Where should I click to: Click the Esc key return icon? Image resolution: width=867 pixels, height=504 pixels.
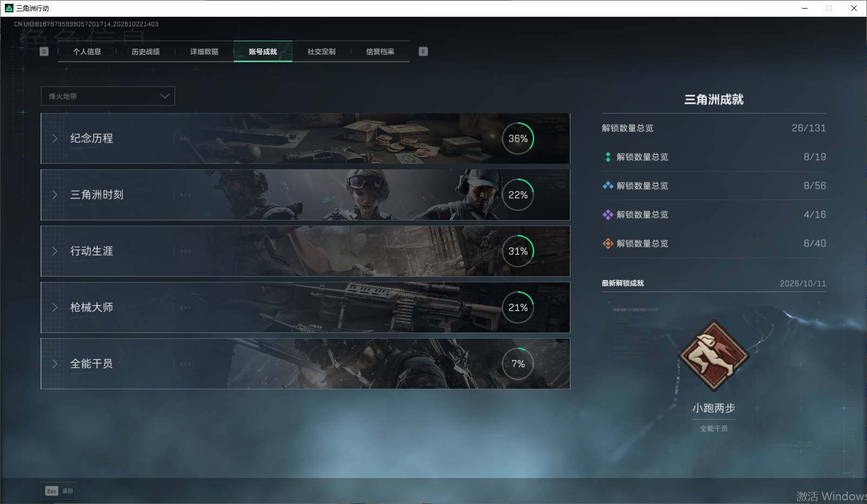point(51,491)
